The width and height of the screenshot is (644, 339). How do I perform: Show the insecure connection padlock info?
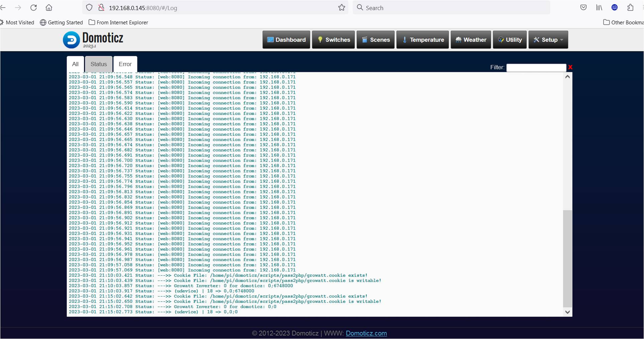(x=101, y=7)
